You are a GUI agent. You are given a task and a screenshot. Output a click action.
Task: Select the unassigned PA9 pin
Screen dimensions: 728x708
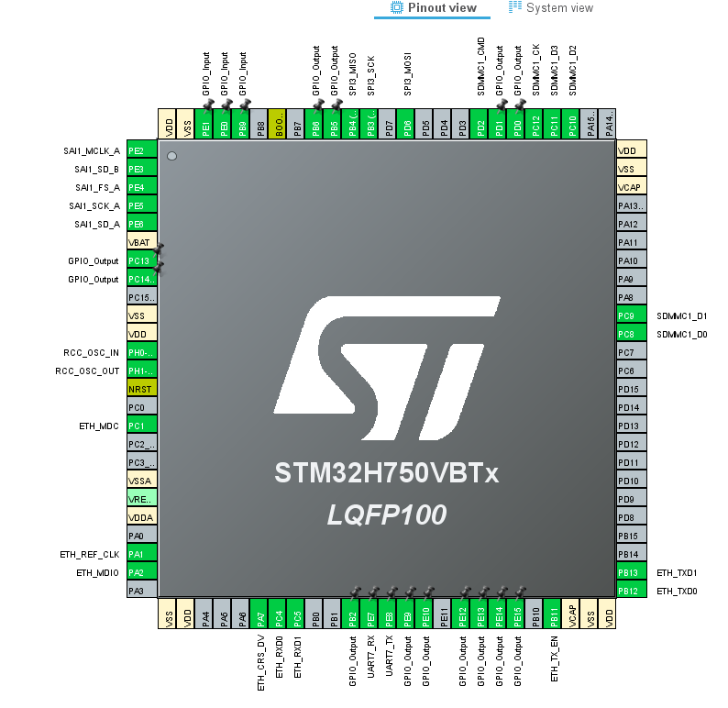632,279
